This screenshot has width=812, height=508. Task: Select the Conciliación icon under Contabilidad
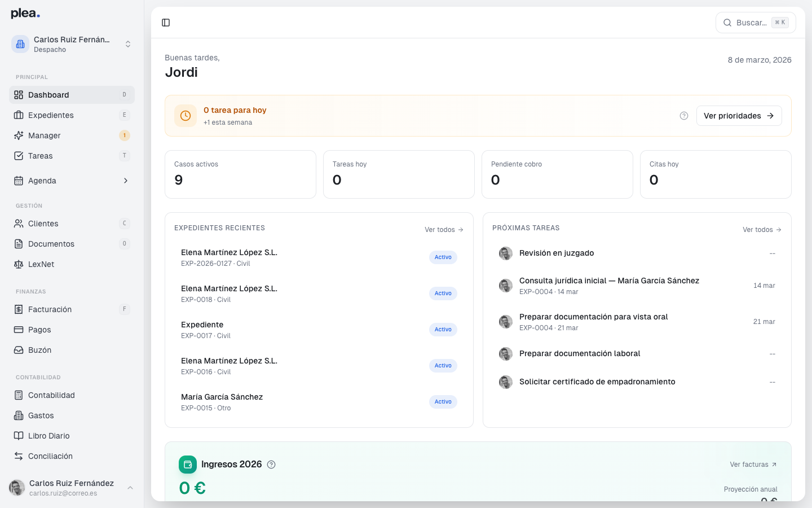(x=17, y=456)
